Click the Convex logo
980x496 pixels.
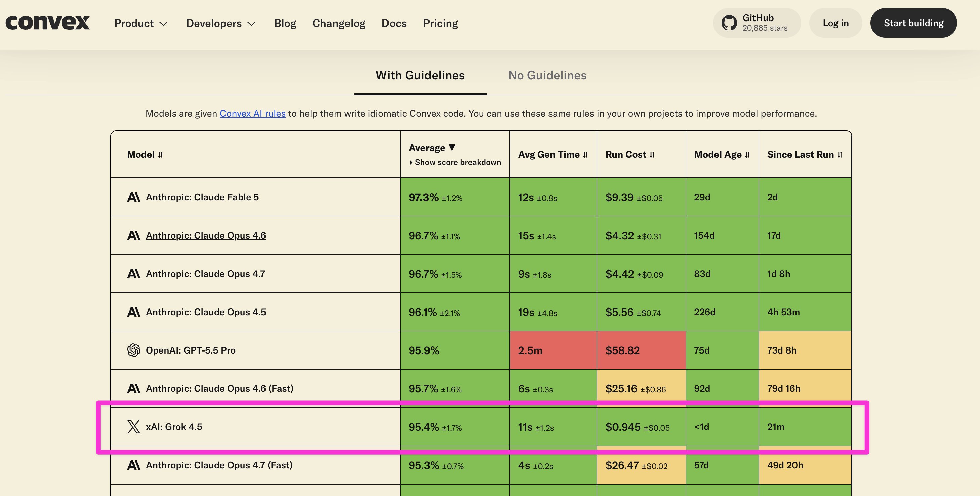pos(47,23)
